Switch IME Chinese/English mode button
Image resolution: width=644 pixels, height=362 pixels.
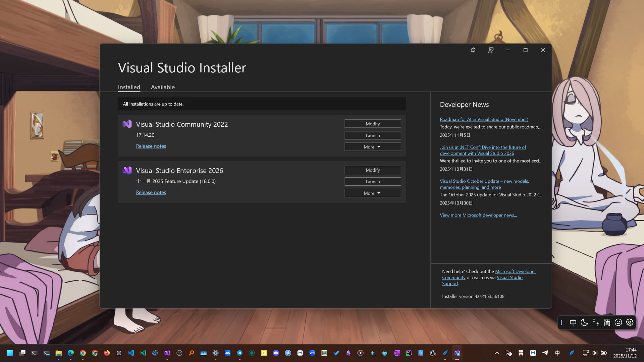(x=573, y=322)
